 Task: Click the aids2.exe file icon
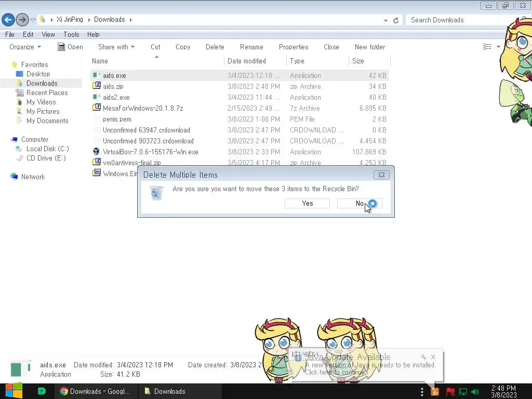[97, 97]
